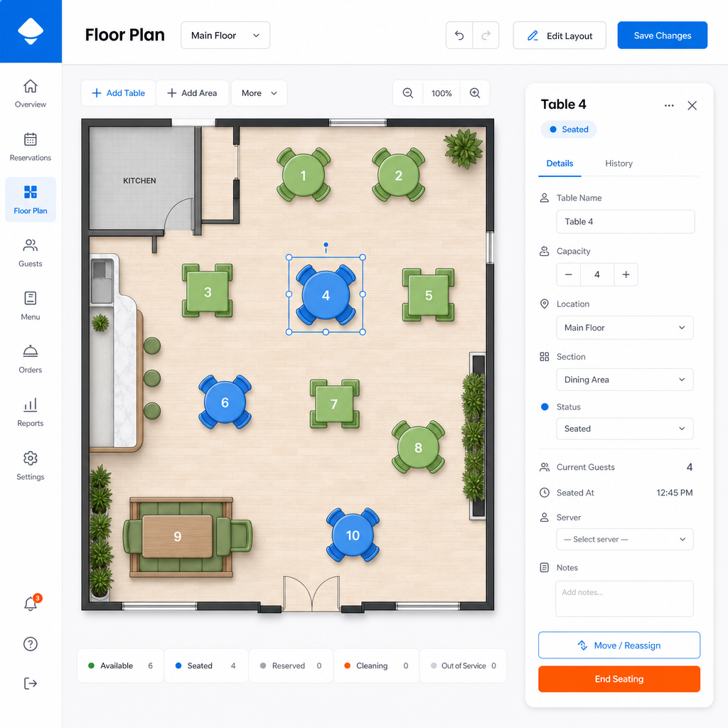Decrease table capacity

point(568,274)
